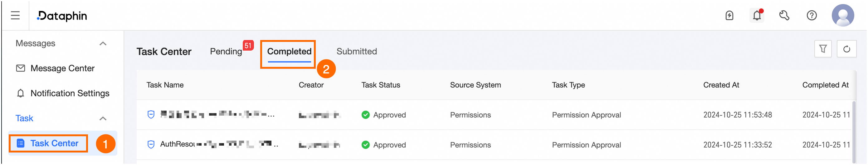
Task: Open the wrench tools icon
Action: coord(784,16)
